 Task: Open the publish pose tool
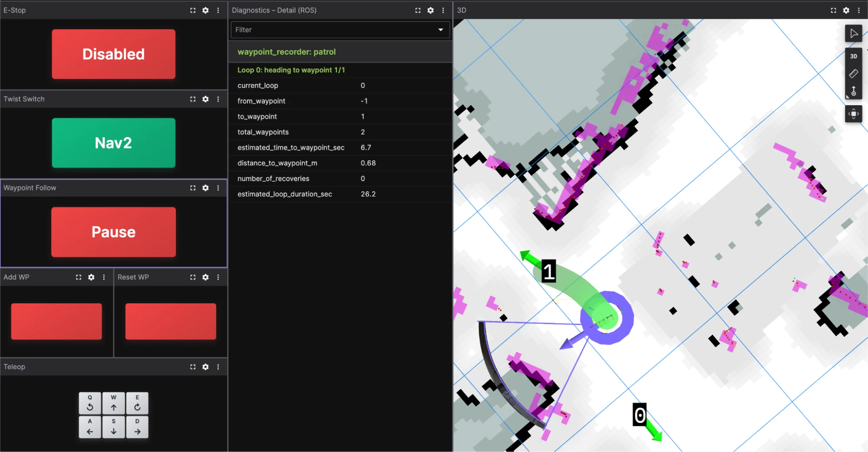(x=853, y=91)
